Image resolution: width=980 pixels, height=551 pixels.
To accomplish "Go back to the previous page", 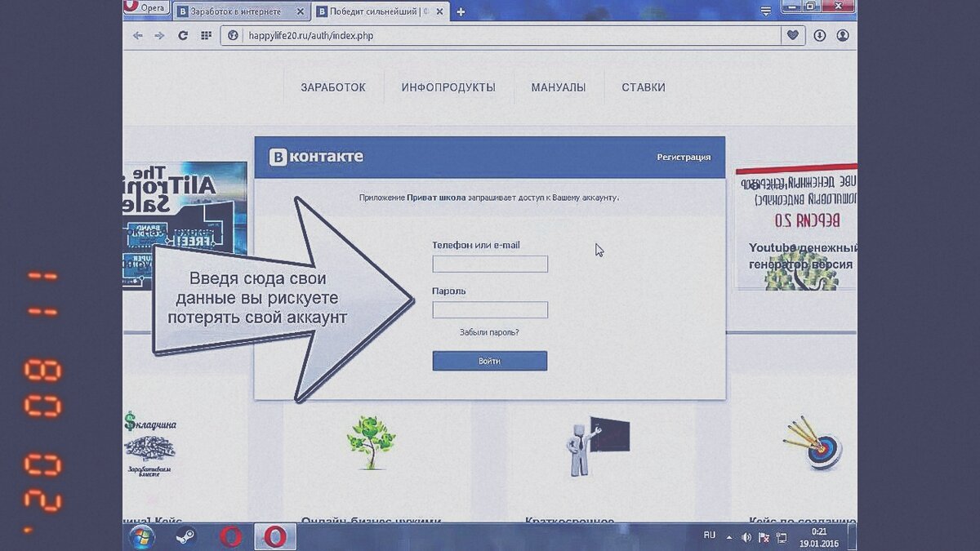I will (137, 36).
